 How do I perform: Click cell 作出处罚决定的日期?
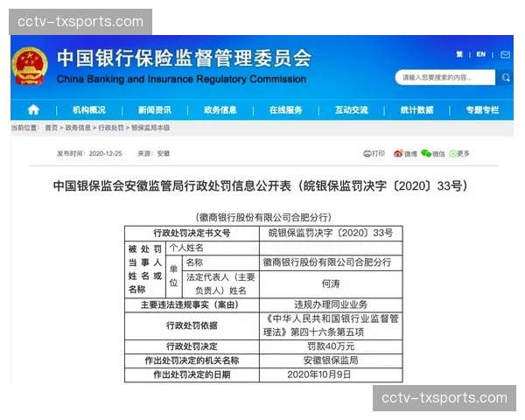coord(192,374)
